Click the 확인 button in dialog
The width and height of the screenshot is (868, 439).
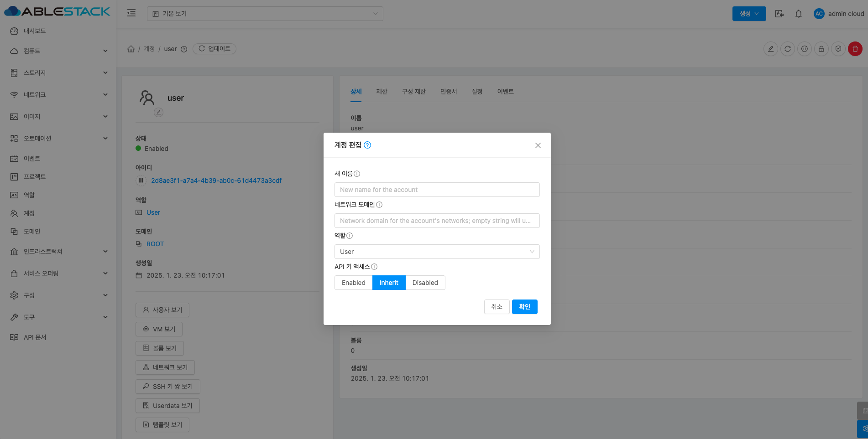pyautogui.click(x=524, y=307)
